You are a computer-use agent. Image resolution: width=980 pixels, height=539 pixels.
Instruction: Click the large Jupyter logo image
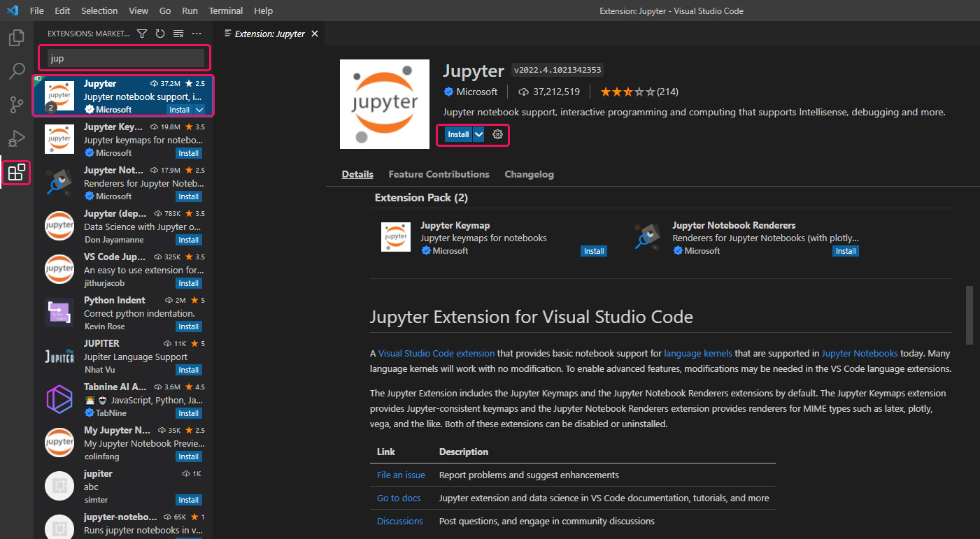tap(385, 104)
